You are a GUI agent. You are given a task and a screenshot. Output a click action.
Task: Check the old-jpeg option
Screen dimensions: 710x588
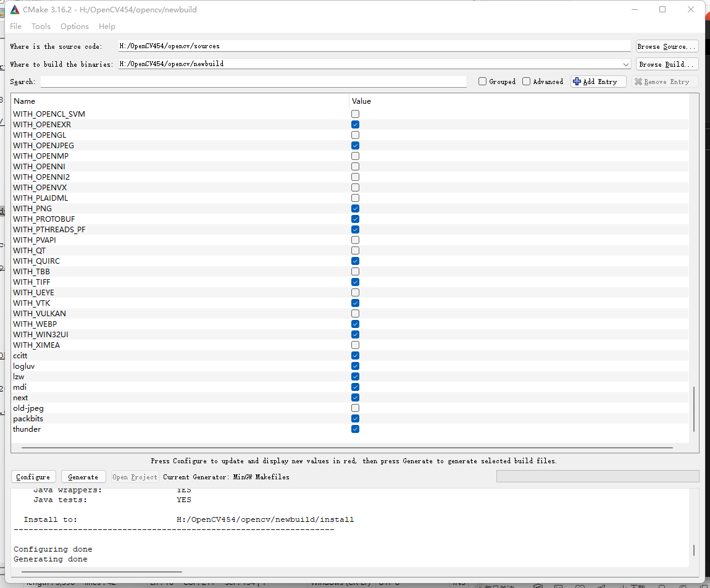tap(356, 408)
